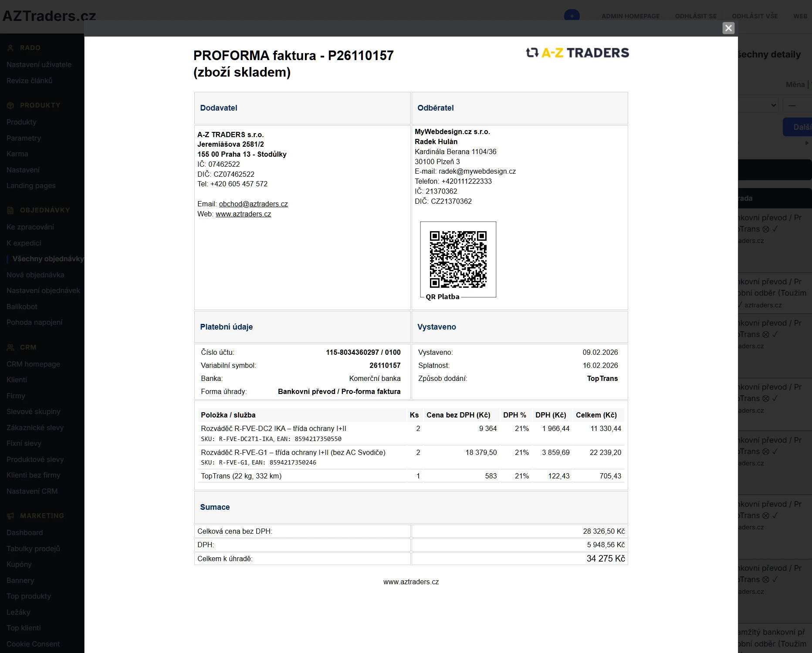Select Všechny objednávky in sidebar
Screen dimensions: 812x653
tap(48, 259)
